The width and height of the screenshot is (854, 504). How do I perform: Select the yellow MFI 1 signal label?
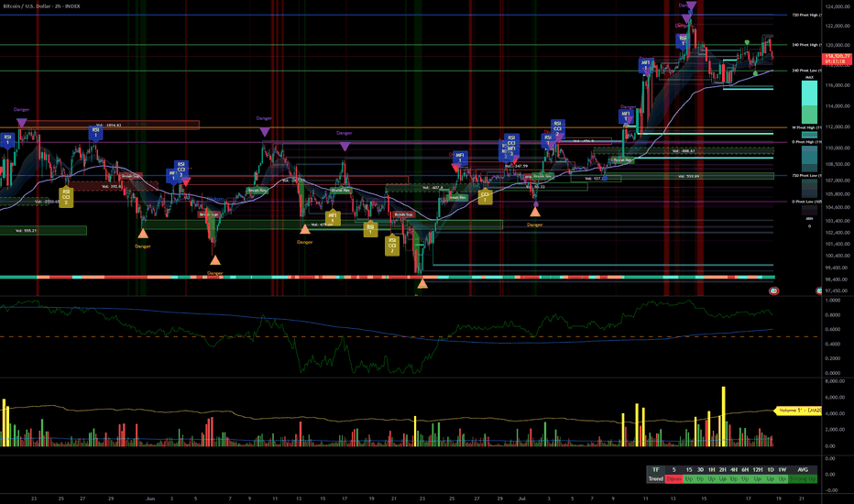tap(333, 218)
